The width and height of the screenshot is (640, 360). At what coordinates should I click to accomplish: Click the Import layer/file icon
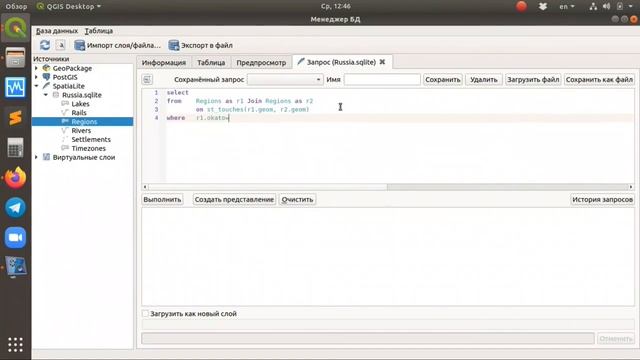pos(80,45)
